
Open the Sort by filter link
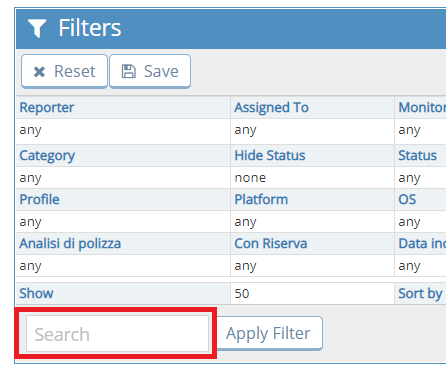420,294
